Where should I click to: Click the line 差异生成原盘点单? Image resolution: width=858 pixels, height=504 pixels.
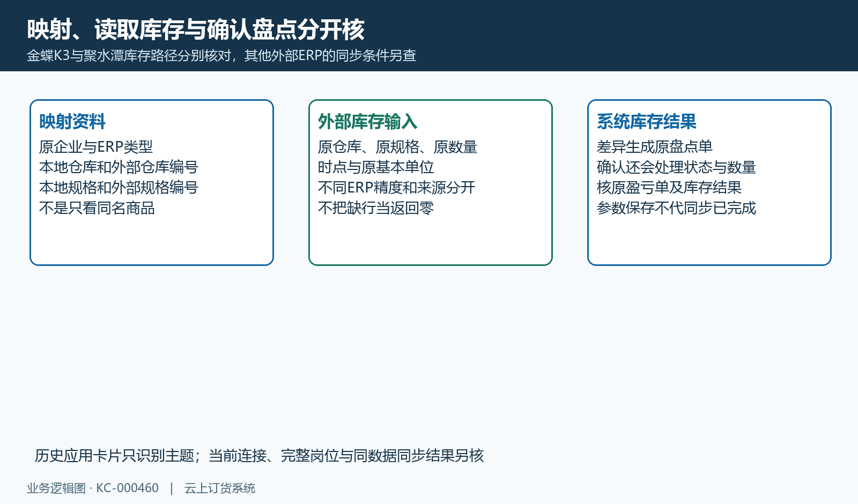click(655, 147)
